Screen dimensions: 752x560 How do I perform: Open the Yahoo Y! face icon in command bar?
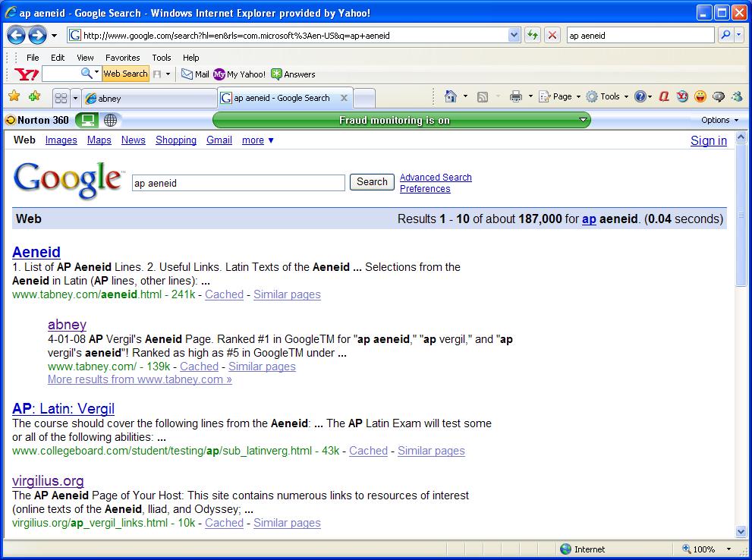point(682,97)
